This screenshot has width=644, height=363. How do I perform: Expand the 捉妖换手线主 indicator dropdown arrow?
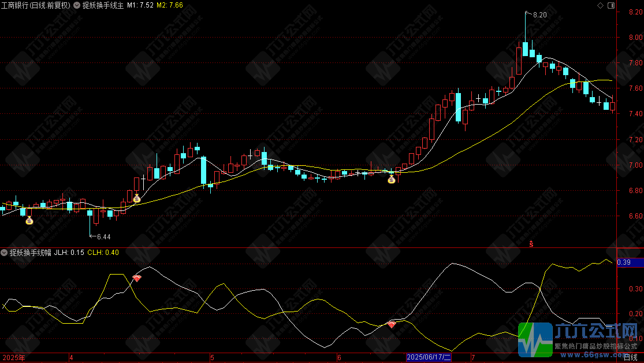77,5
